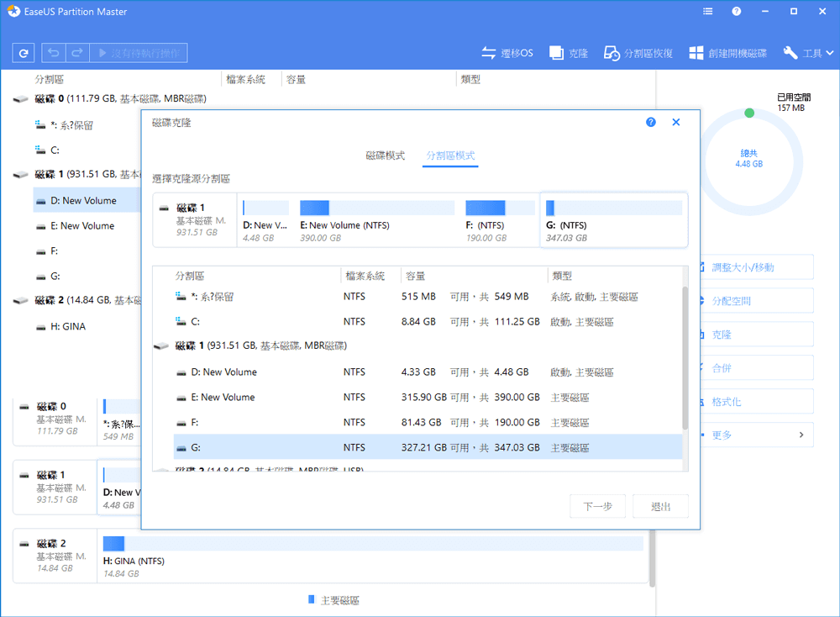The width and height of the screenshot is (840, 617).
Task: Open the help icon in the title bar
Action: click(x=737, y=11)
